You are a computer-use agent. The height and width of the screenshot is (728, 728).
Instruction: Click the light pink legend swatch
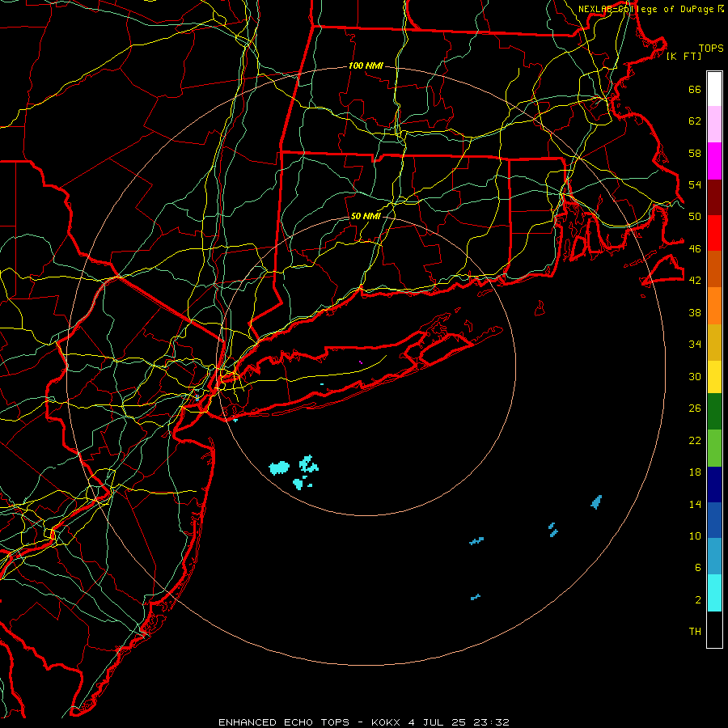tap(714, 124)
